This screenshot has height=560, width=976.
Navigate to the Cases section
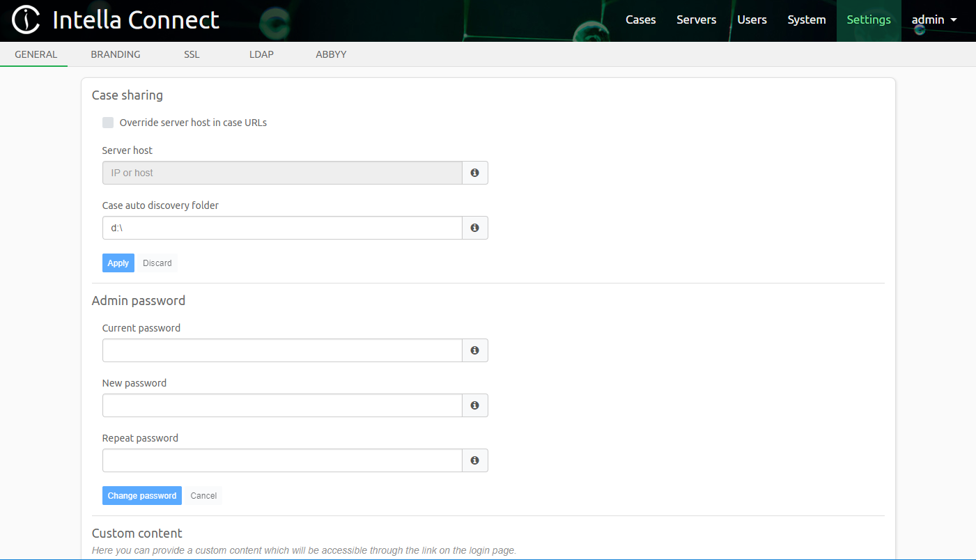point(640,20)
